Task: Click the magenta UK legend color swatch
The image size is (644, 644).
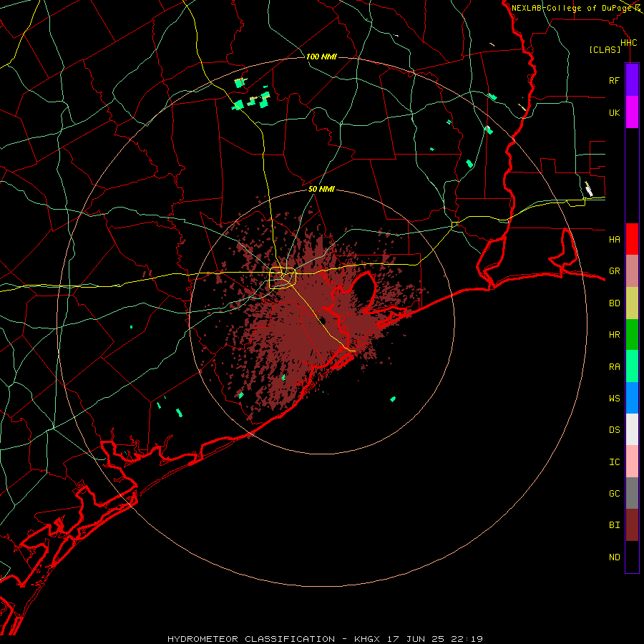Action: coord(632,112)
